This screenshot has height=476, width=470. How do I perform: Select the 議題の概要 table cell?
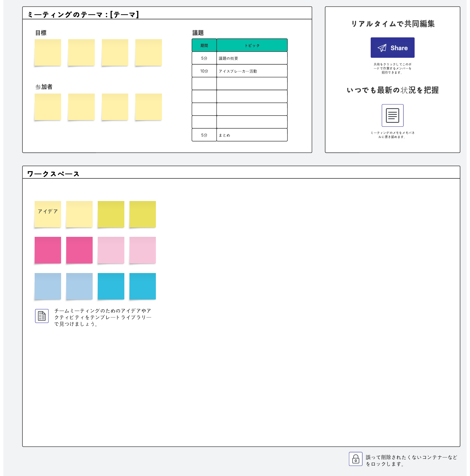pyautogui.click(x=252, y=58)
